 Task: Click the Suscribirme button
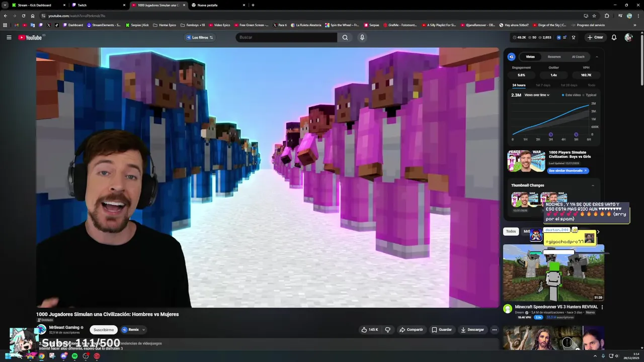(x=104, y=330)
